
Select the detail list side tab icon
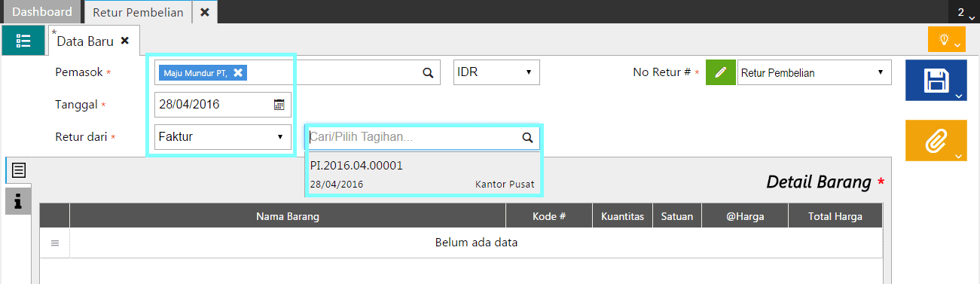[x=18, y=170]
